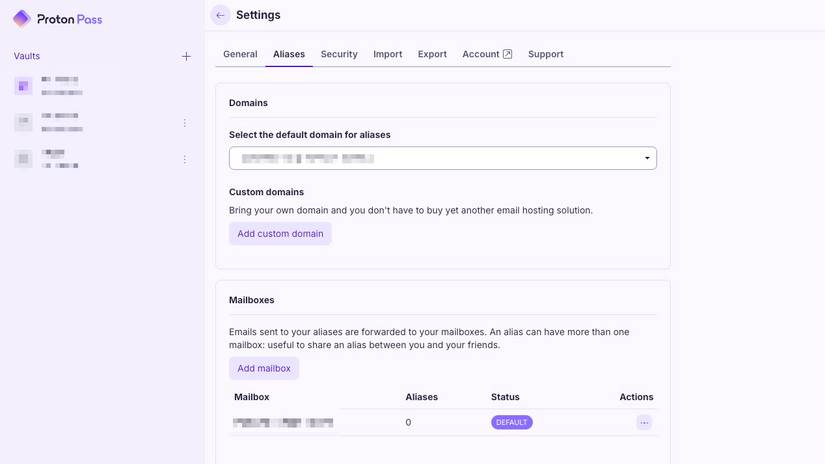Select the Aliases tab

point(289,54)
